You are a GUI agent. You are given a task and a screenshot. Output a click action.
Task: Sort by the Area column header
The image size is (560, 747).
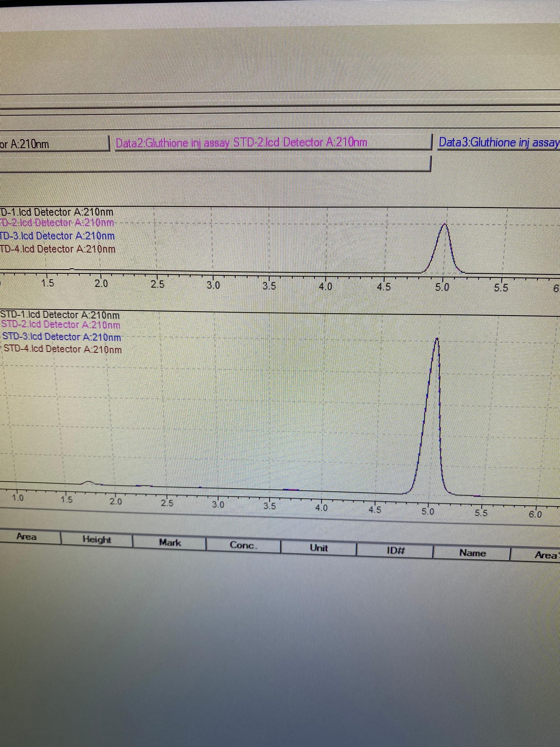click(x=27, y=537)
